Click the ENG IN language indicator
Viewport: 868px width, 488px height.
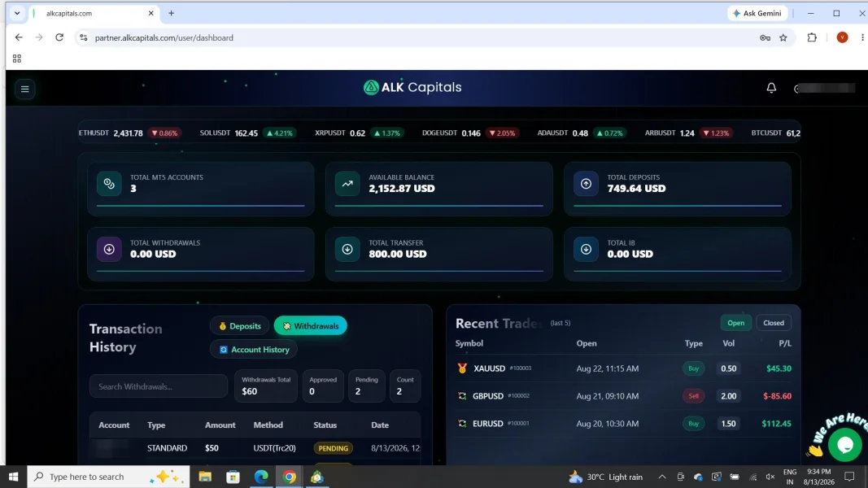pyautogui.click(x=790, y=477)
